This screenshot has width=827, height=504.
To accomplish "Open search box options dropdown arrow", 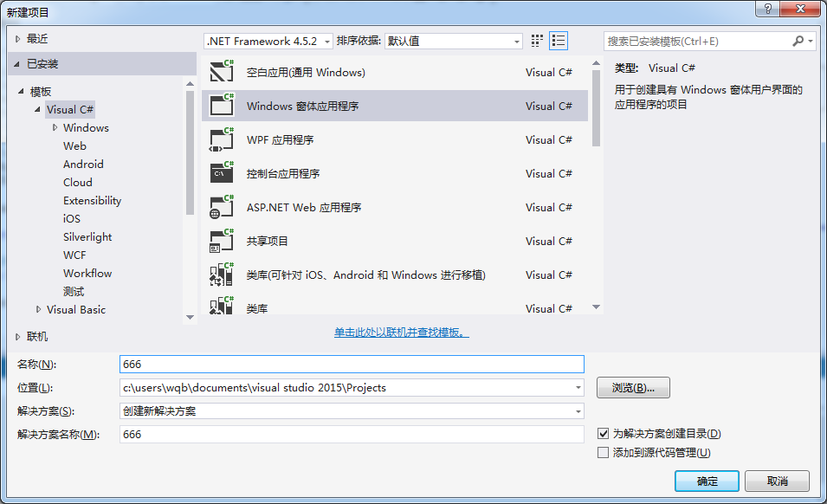I will (811, 41).
